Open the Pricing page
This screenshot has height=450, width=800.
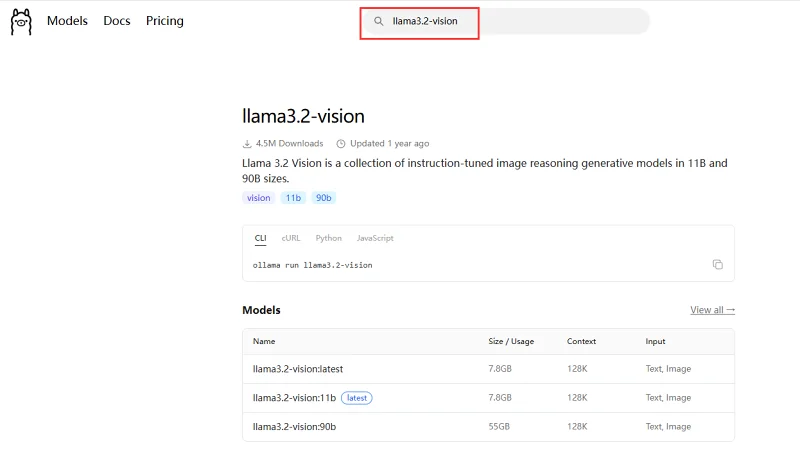pos(165,21)
